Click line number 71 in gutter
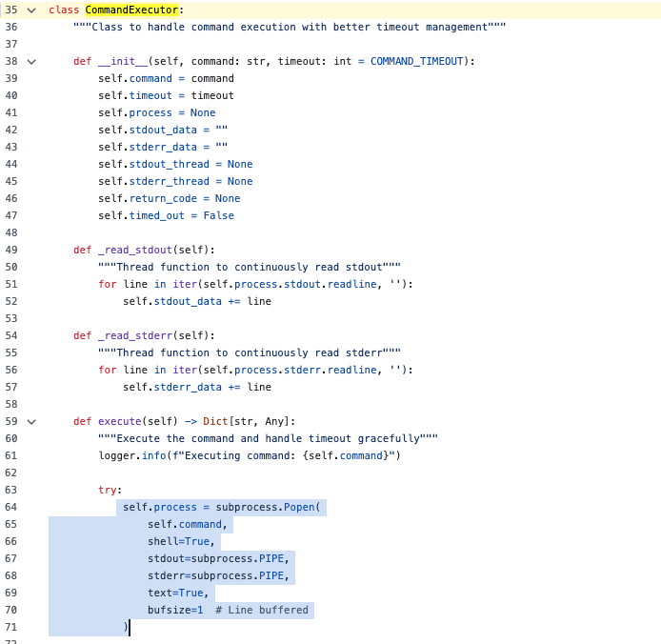 coord(11,627)
